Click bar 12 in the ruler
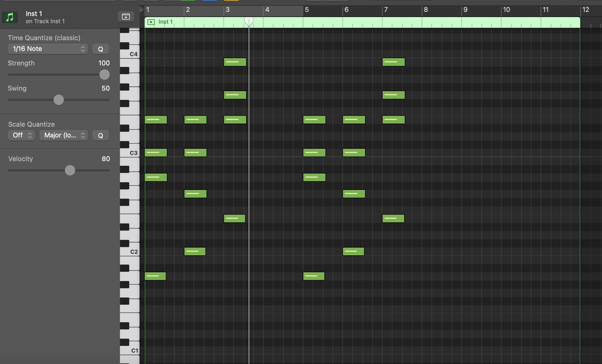Screen dimensions: 602x364 (x=585, y=9)
